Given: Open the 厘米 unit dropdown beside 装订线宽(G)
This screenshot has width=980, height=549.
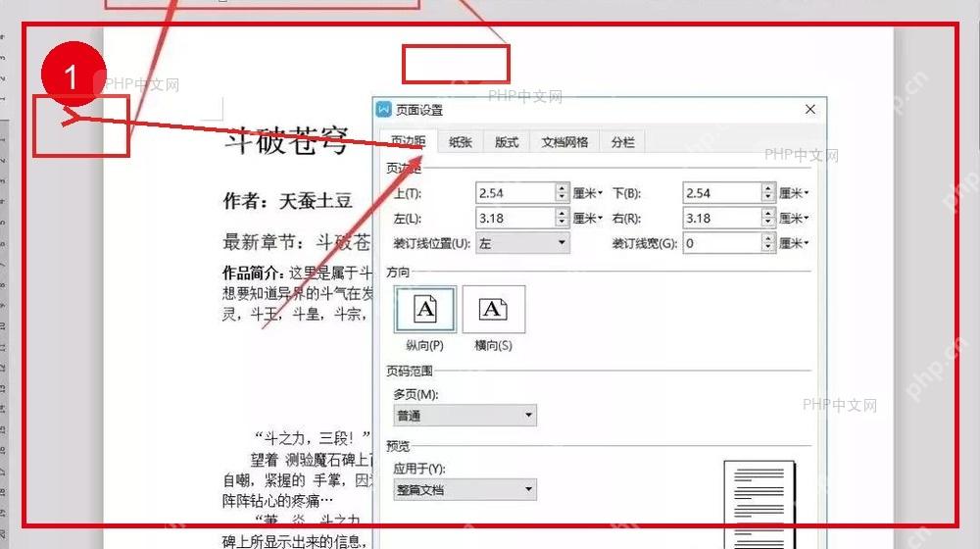Looking at the screenshot, I should [x=794, y=243].
